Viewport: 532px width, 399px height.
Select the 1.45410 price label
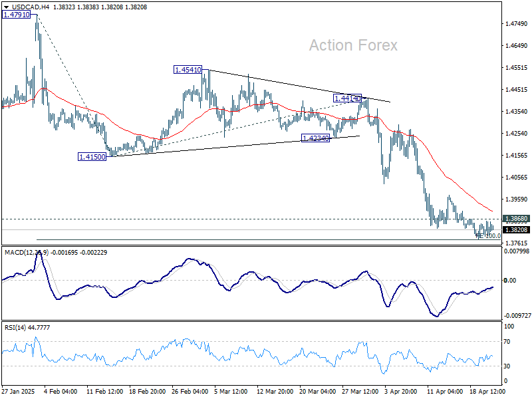point(188,70)
